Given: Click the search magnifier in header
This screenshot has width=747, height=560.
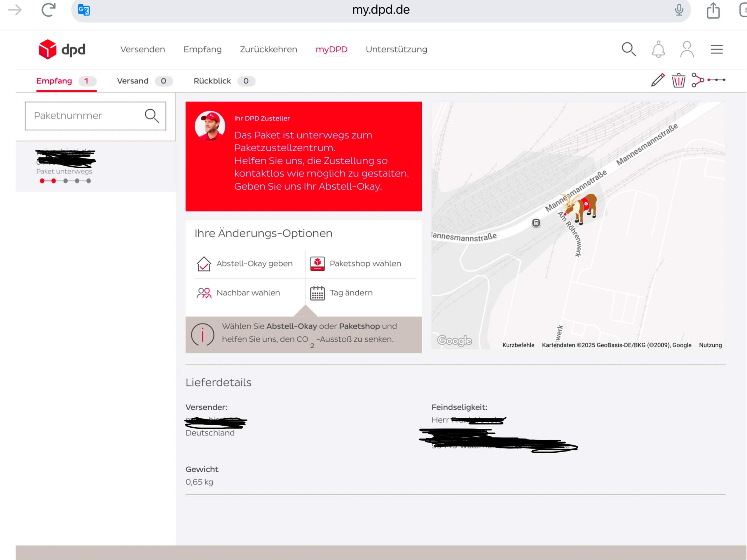Looking at the screenshot, I should 629,50.
